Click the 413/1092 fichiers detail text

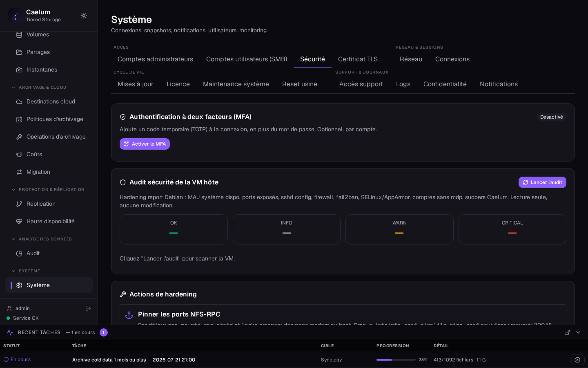click(x=460, y=360)
